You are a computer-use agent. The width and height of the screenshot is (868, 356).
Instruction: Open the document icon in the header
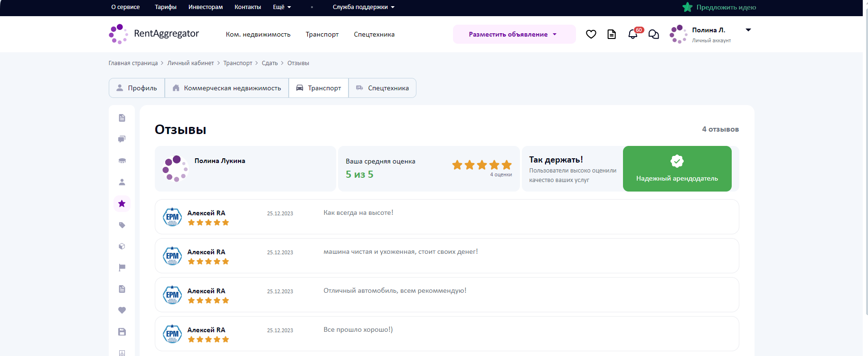[612, 34]
